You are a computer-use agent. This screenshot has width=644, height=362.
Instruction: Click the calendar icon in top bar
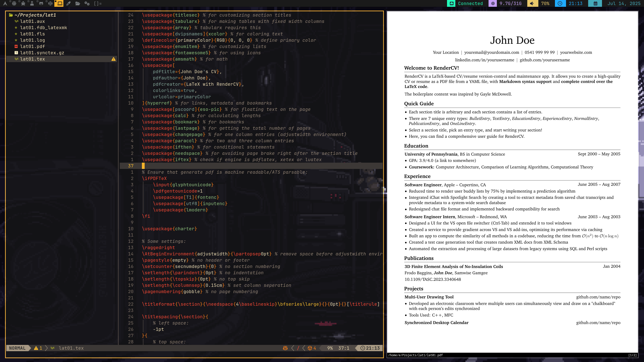click(595, 4)
